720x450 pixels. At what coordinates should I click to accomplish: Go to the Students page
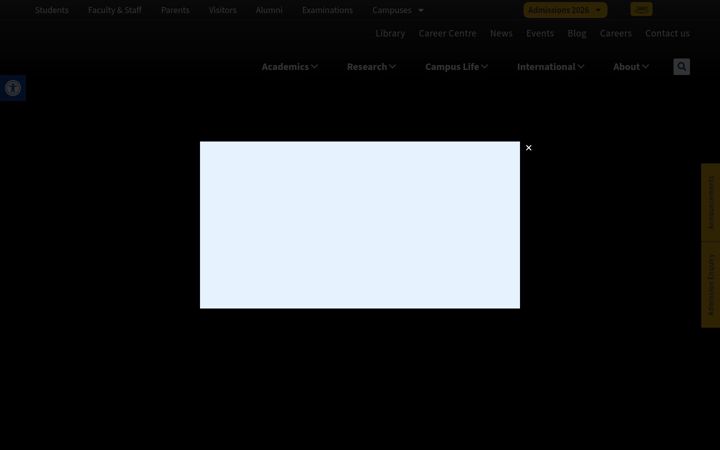tap(51, 10)
